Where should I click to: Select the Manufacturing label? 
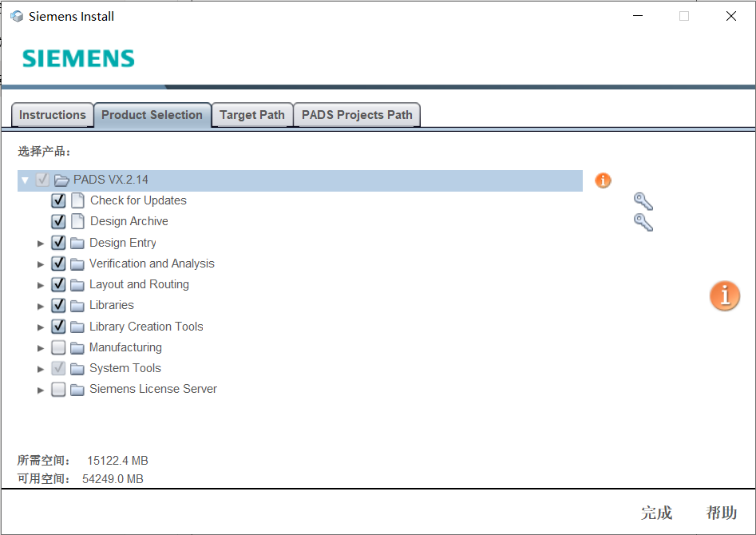pos(125,347)
